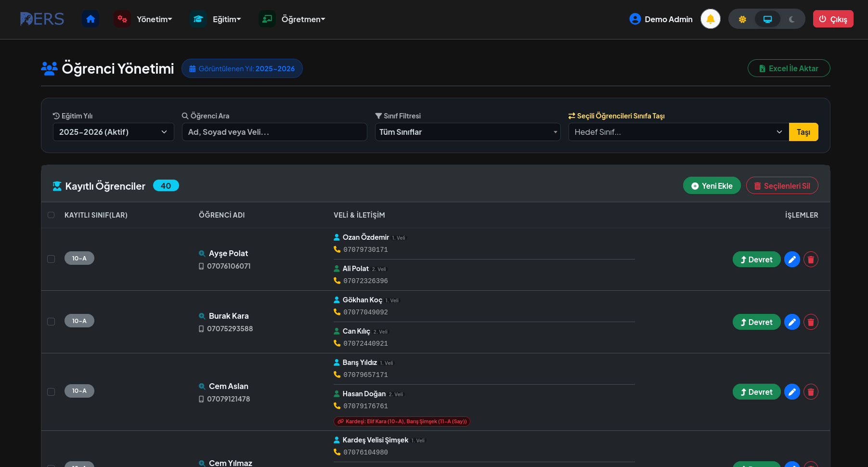View Ayşe Polat details magnifier icon

[x=202, y=254]
